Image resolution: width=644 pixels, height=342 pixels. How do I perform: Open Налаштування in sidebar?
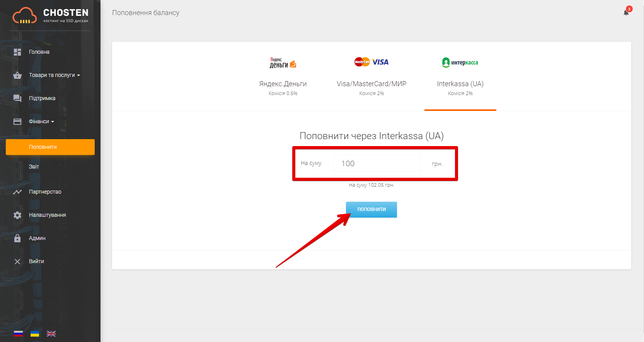click(x=47, y=215)
